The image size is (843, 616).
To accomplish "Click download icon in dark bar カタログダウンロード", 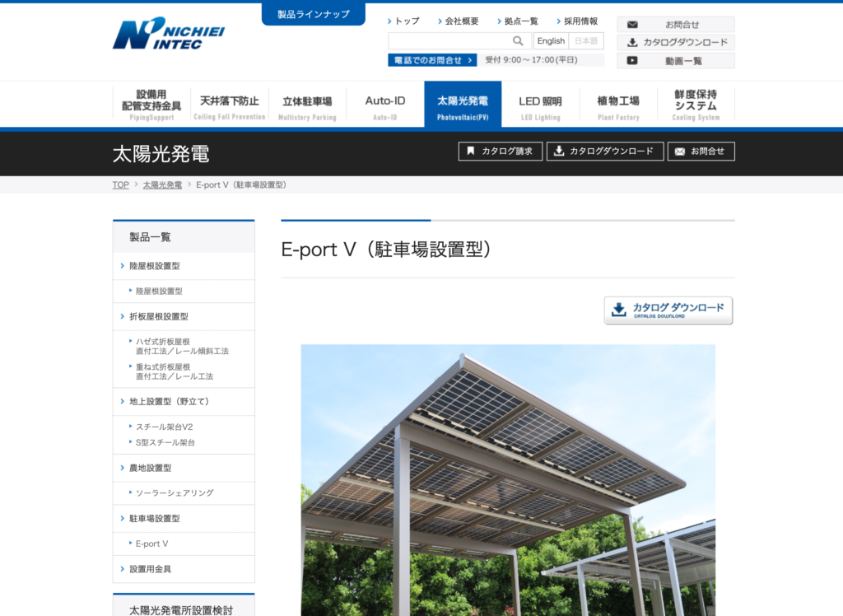I will [559, 152].
